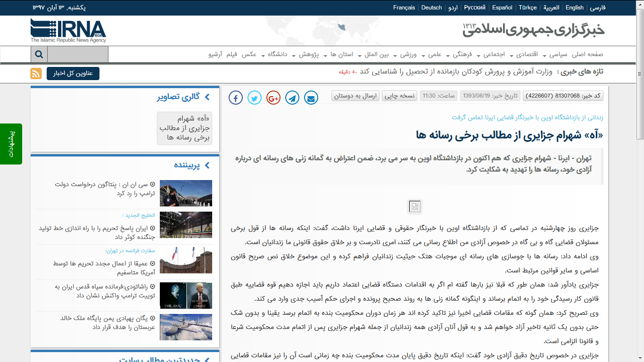Share article on Google Plus
644x362 pixels.
273,98
